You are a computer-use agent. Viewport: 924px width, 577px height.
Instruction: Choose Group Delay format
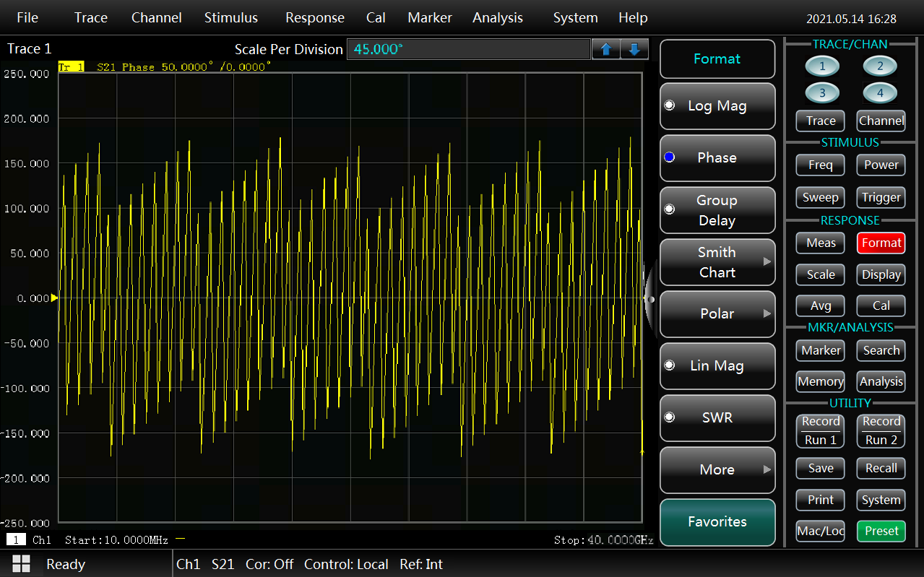point(717,210)
